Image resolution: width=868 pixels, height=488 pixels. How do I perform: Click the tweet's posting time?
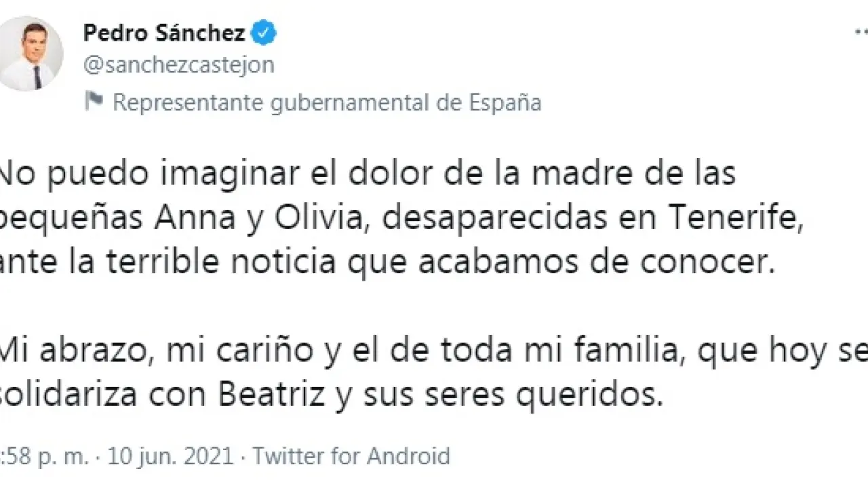point(44,456)
